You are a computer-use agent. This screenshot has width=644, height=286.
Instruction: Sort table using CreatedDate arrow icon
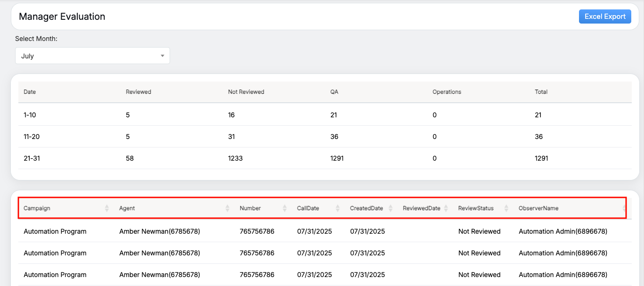coord(391,208)
